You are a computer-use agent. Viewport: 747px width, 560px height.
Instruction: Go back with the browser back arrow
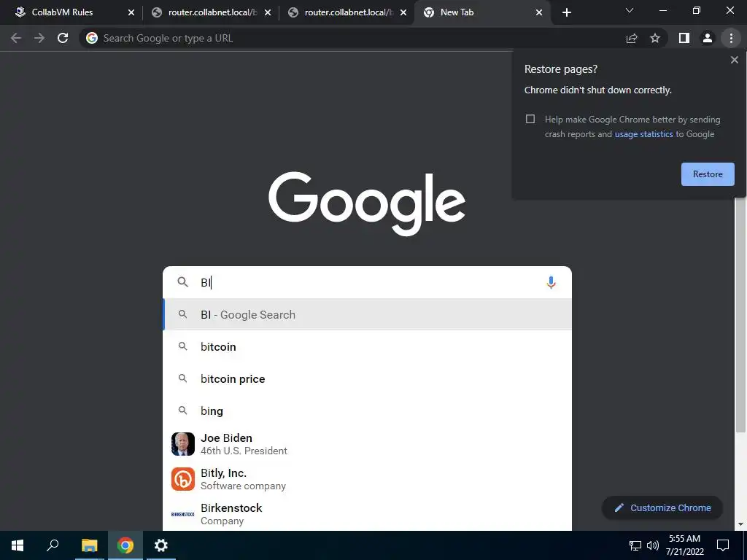tap(16, 38)
